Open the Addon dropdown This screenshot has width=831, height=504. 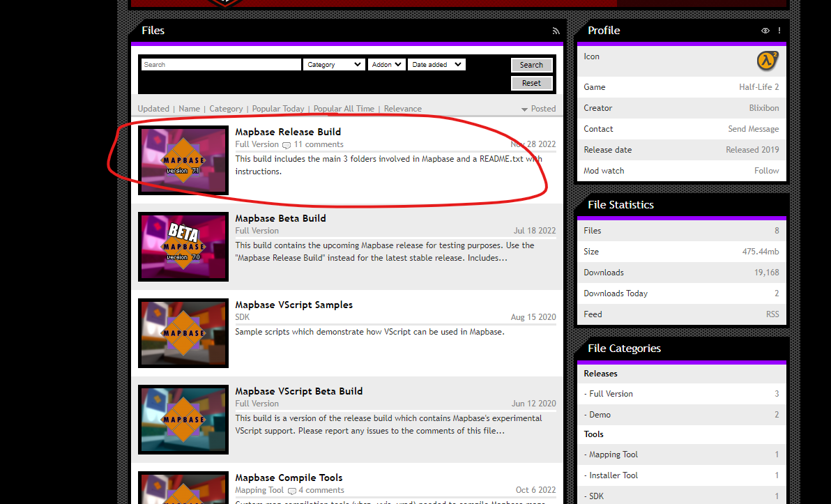point(387,65)
